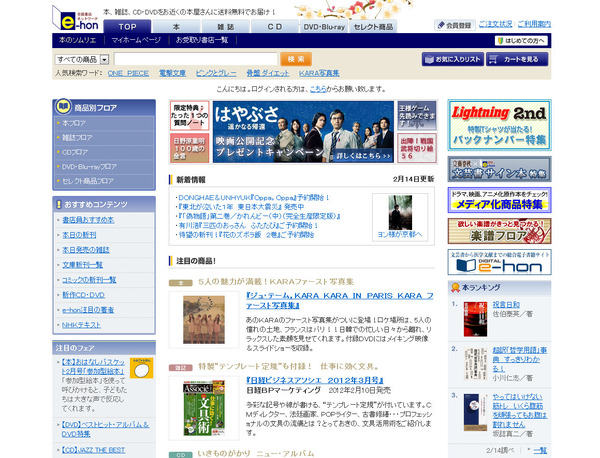Open the Lightning 2nd back number banner
Viewport: 600px width, 458px height.
click(x=499, y=125)
